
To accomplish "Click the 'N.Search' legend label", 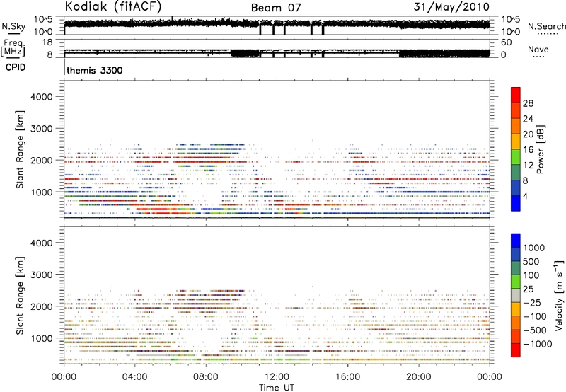I will click(x=546, y=26).
